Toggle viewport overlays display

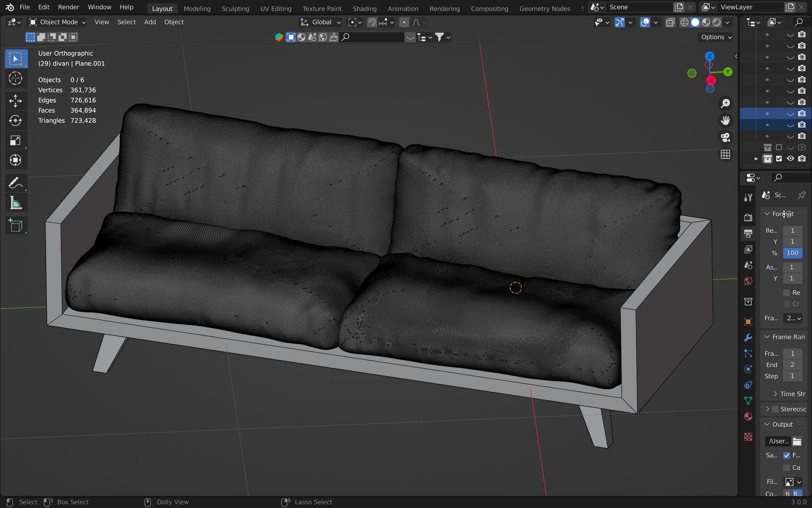click(x=645, y=22)
